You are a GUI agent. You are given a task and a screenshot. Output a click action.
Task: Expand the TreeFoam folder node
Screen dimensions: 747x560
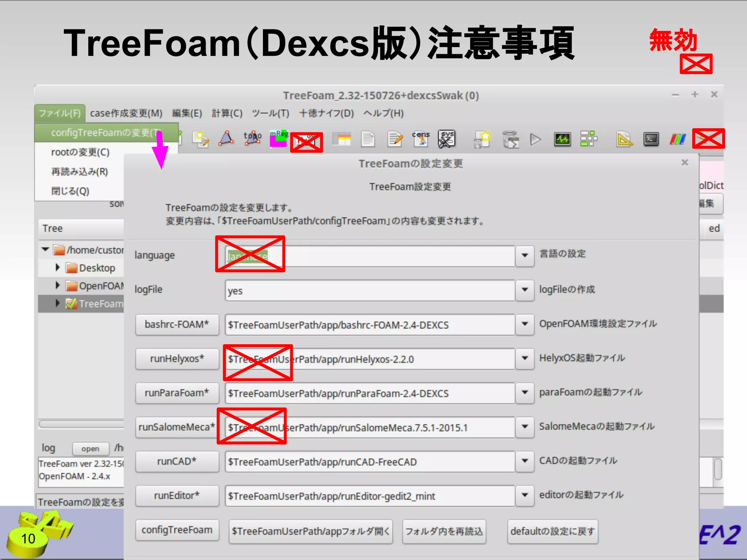pyautogui.click(x=57, y=303)
